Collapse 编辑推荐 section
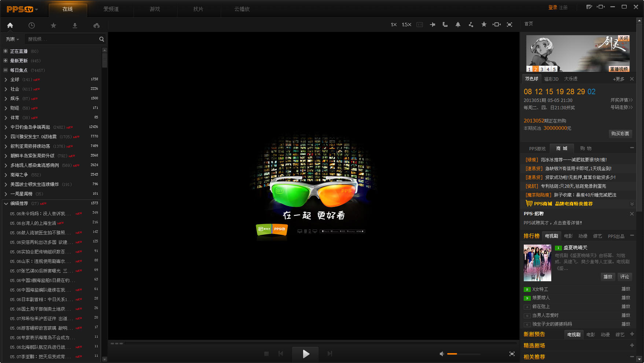The height and width of the screenshot is (363, 644). click(6, 203)
